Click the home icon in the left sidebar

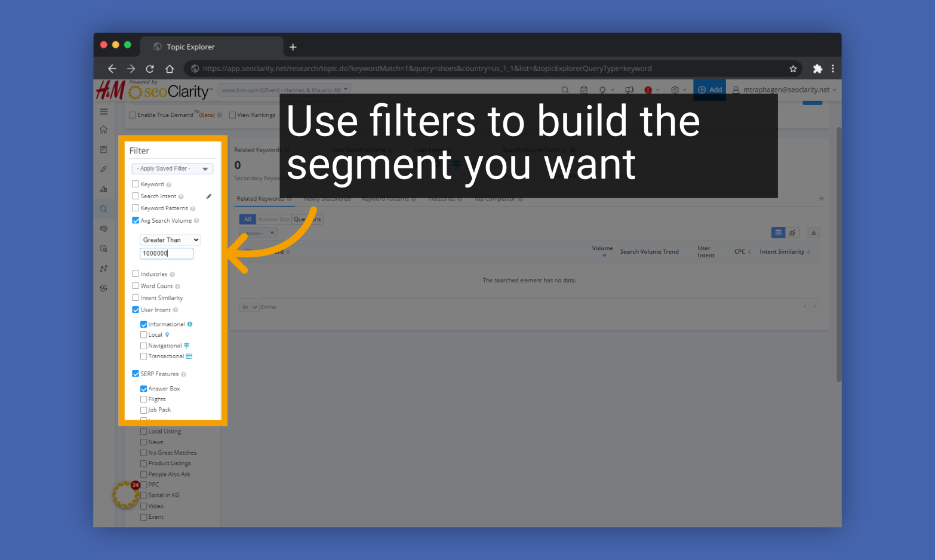[103, 129]
